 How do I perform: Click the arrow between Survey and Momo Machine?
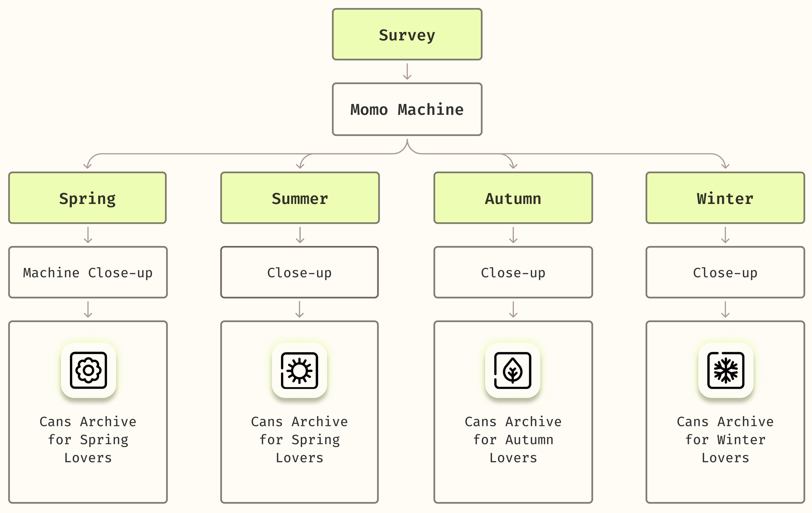coord(407,71)
